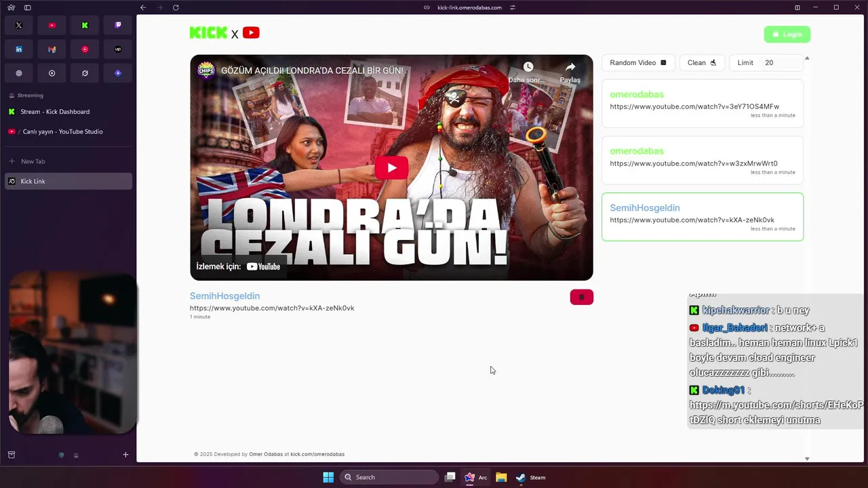Viewport: 868px width, 488px height.
Task: Open the ChatGPT pinned favorite
Action: pos(19,73)
